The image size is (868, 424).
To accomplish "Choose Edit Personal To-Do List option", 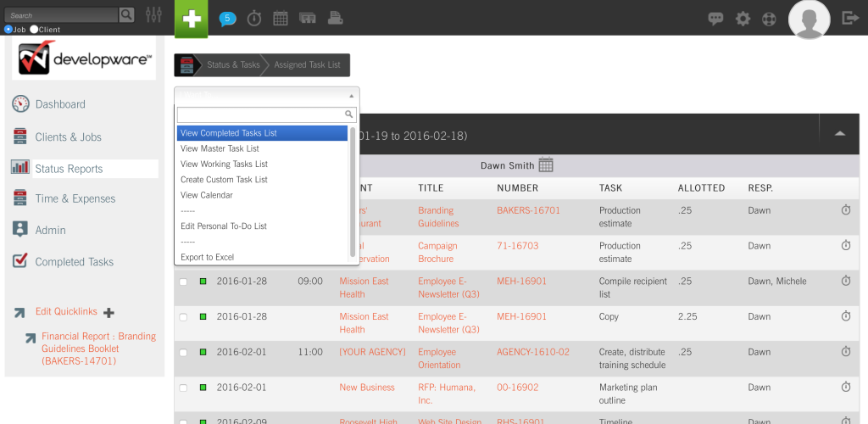I will 263,226.
